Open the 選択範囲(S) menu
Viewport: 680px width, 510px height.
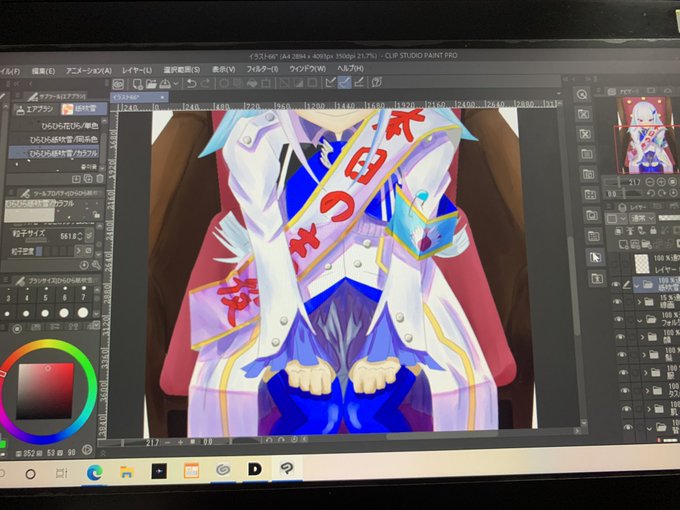point(182,69)
